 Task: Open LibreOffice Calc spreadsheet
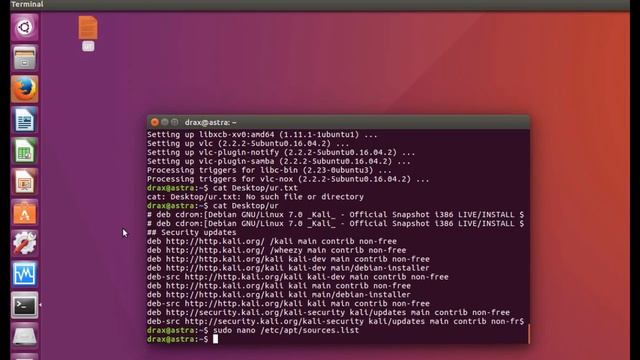(x=24, y=151)
